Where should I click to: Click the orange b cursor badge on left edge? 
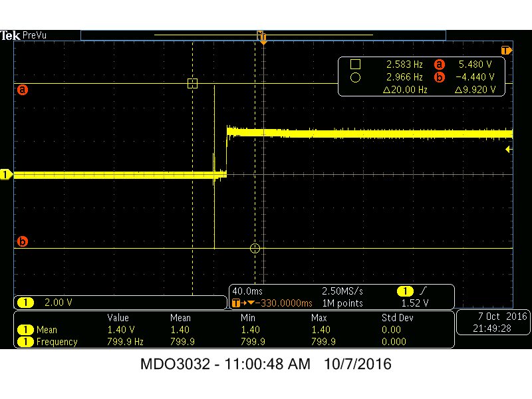22,241
